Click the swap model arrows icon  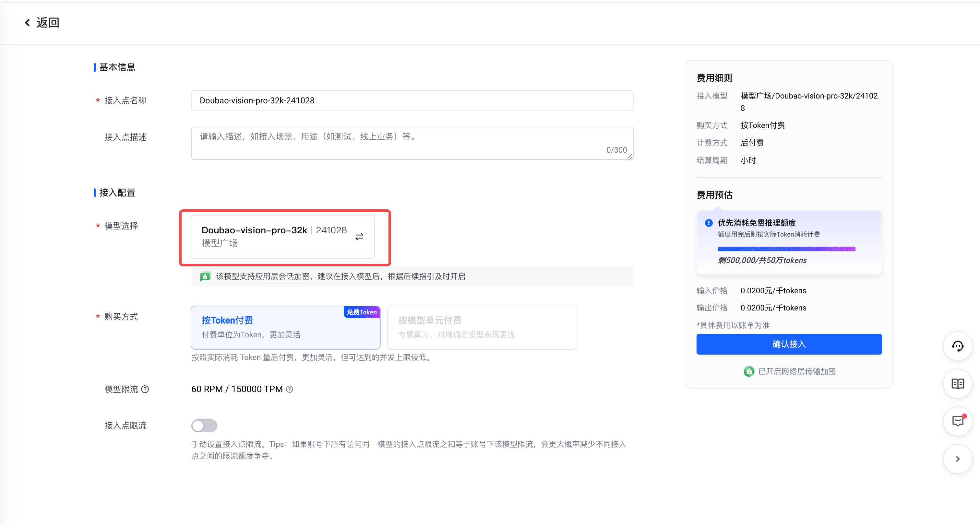[x=359, y=237]
